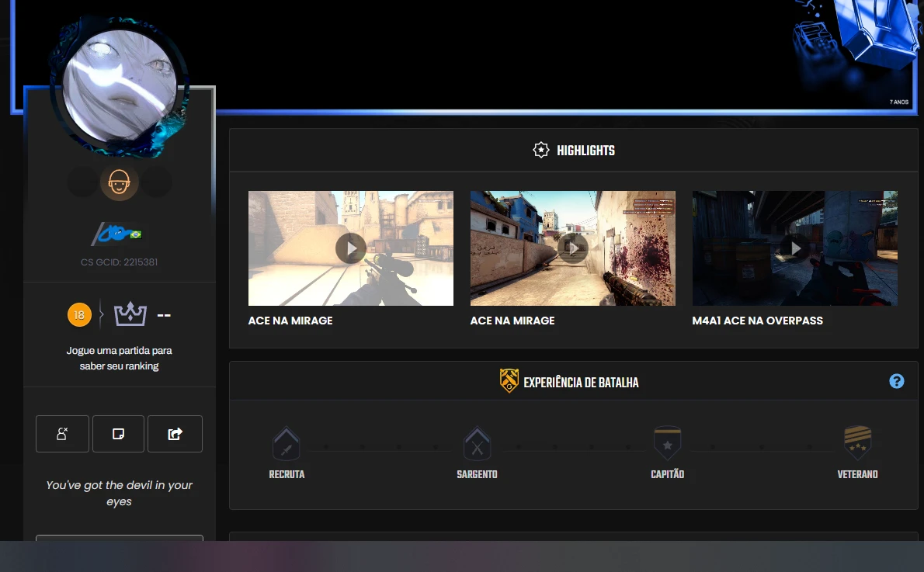Click the Experiência de Batalha shield emblem

pyautogui.click(x=509, y=381)
